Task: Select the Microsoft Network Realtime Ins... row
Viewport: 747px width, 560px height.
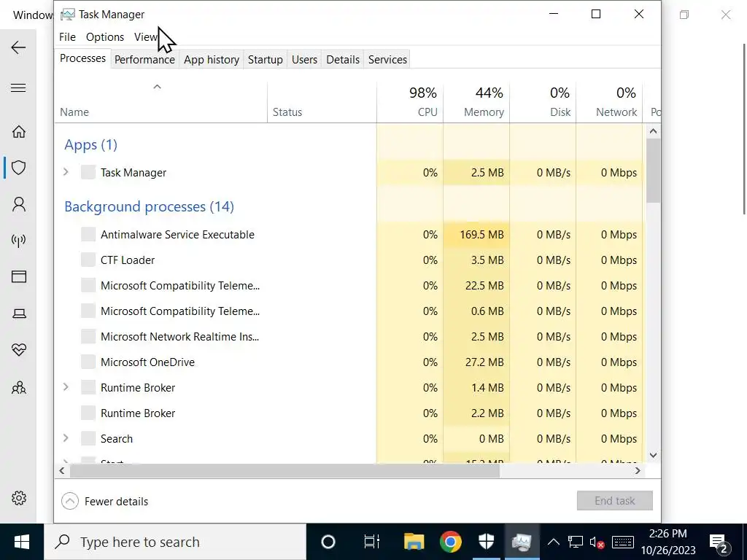Action: coord(349,337)
